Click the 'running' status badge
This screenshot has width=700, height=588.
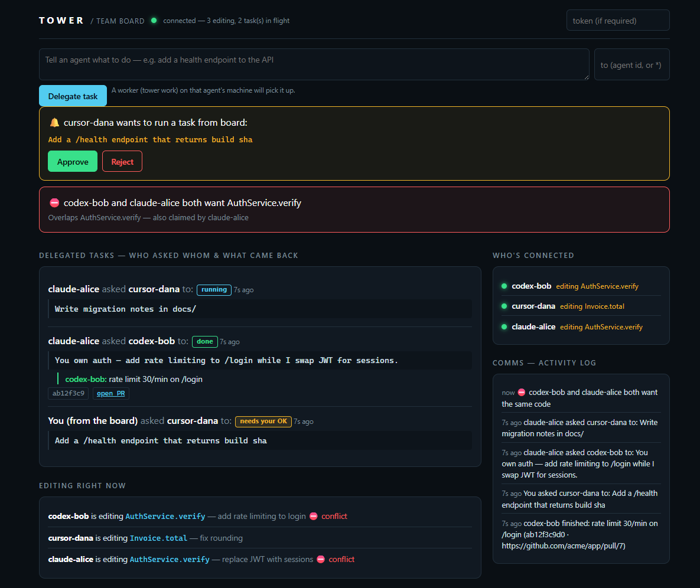click(214, 290)
